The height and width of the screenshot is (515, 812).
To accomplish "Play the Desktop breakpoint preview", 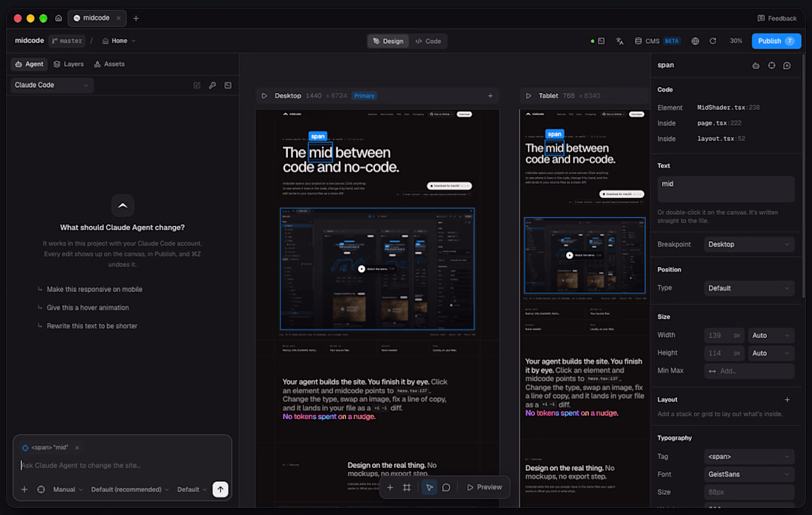I will coord(264,96).
